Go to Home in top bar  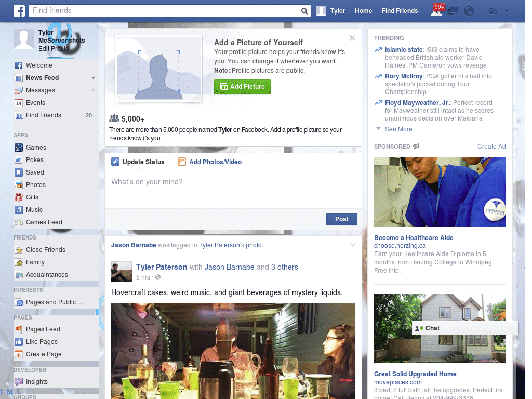(363, 11)
